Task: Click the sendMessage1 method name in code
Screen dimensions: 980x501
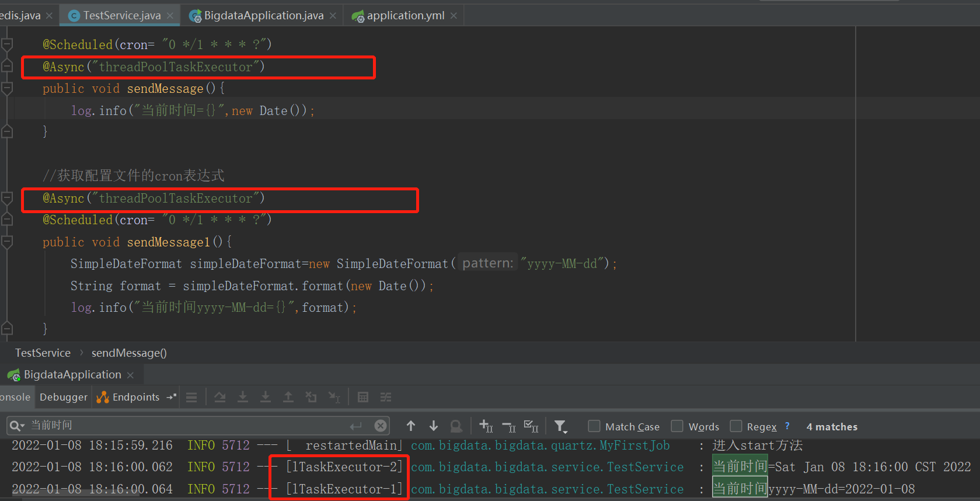Action: point(169,242)
